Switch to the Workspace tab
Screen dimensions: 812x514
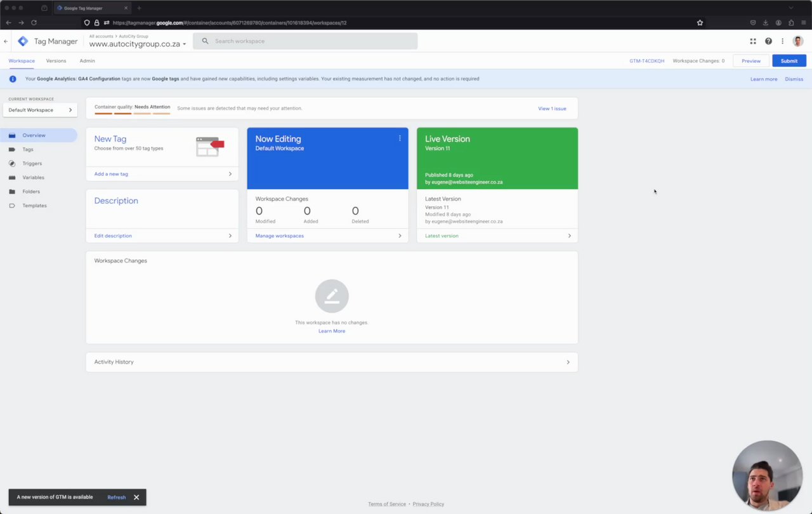click(22, 61)
